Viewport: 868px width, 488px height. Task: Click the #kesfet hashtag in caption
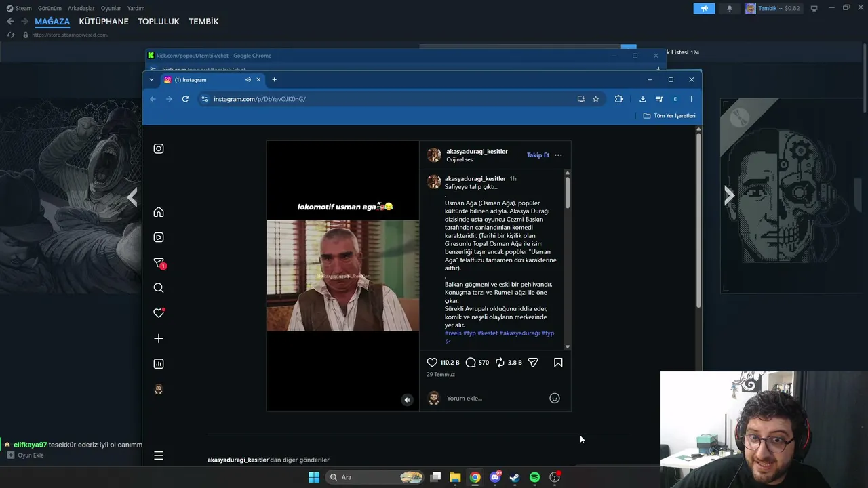click(488, 333)
